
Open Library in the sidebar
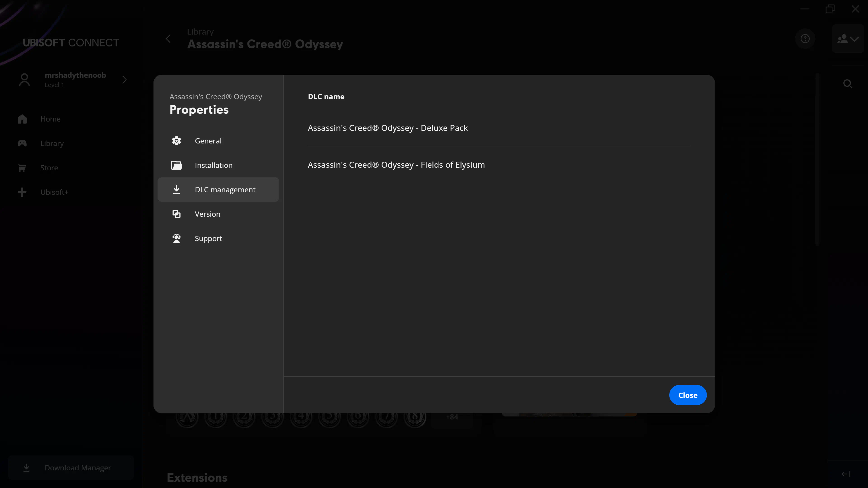point(52,143)
